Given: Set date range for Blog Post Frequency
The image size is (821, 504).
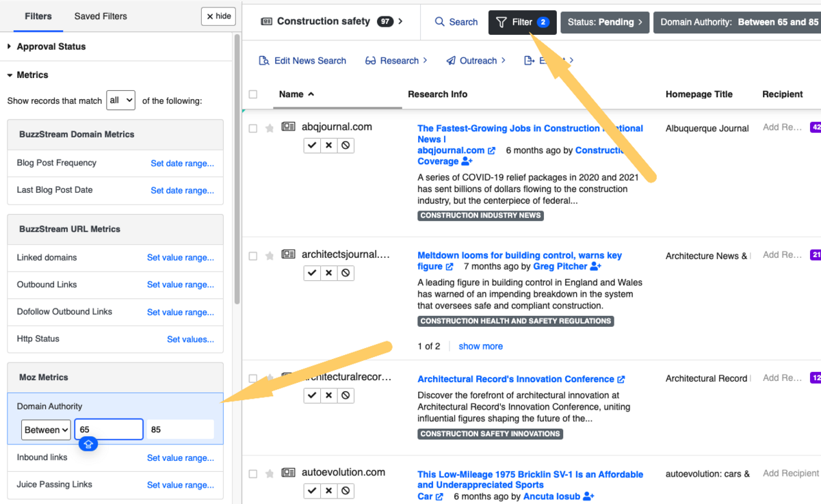Looking at the screenshot, I should [x=182, y=163].
